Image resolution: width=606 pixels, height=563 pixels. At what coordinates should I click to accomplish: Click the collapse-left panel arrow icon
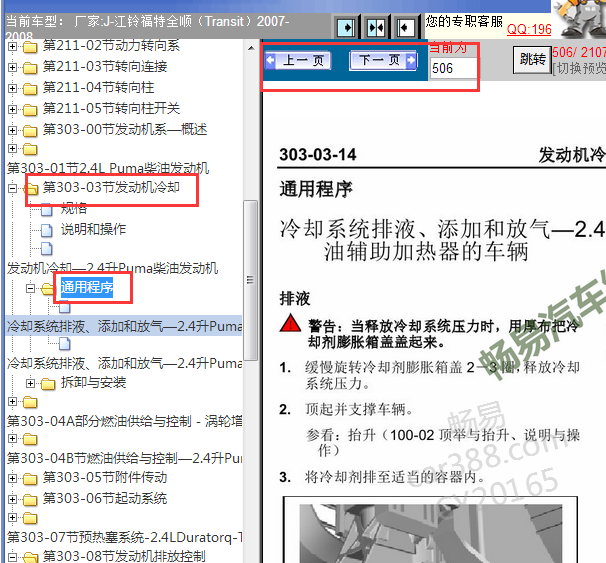[405, 27]
